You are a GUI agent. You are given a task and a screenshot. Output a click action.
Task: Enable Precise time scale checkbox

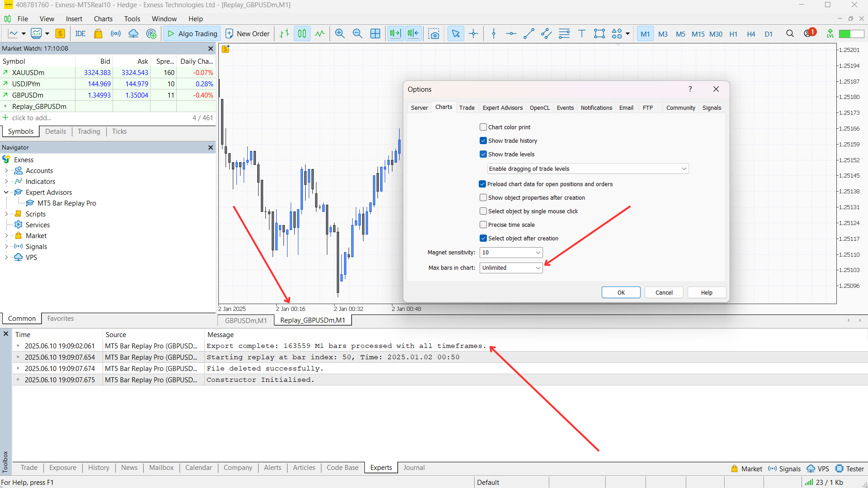(483, 225)
